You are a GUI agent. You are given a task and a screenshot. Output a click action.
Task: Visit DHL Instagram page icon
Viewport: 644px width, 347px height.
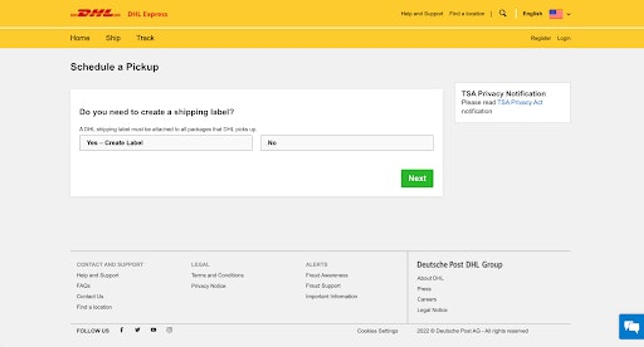[169, 330]
